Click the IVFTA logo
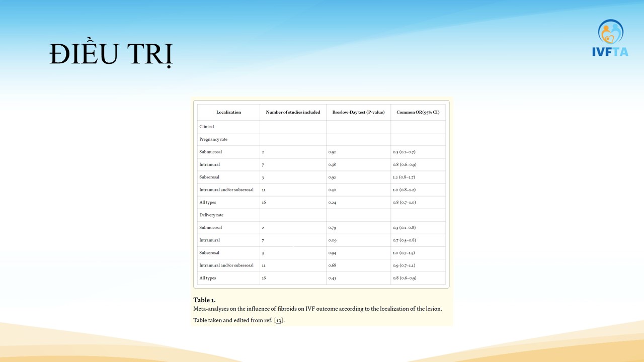This screenshot has width=644, height=362. click(610, 38)
